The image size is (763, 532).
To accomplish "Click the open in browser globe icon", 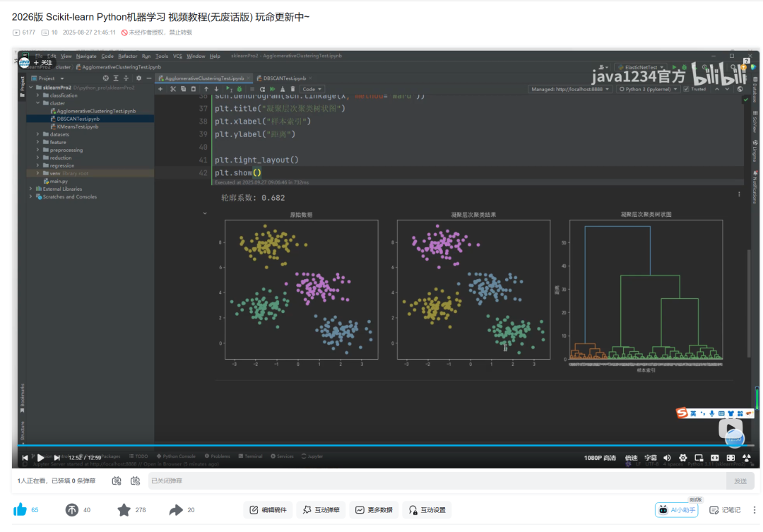I will pyautogui.click(x=740, y=89).
